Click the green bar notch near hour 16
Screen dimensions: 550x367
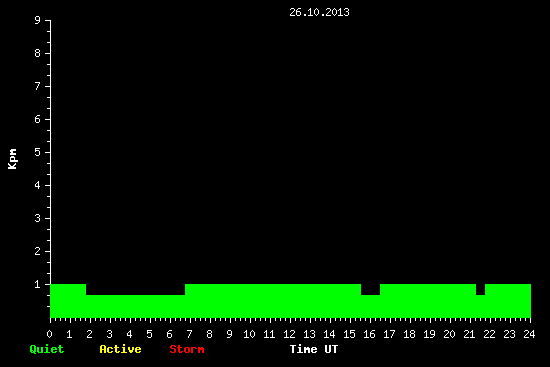(370, 306)
